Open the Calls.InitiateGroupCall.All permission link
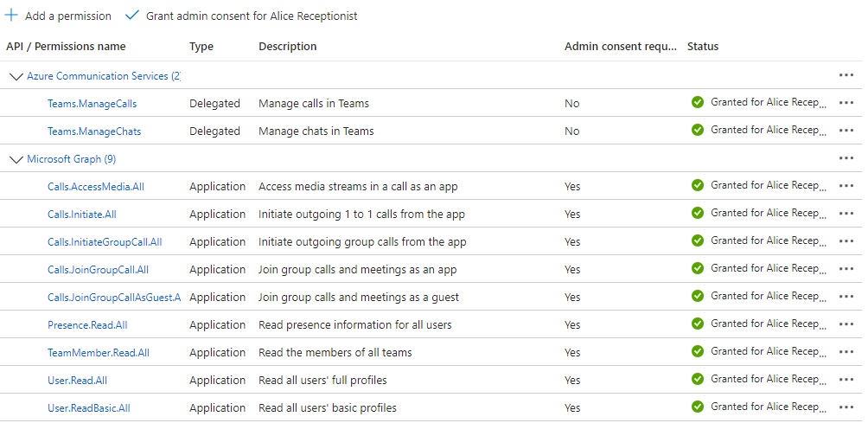The image size is (868, 423). tap(105, 242)
